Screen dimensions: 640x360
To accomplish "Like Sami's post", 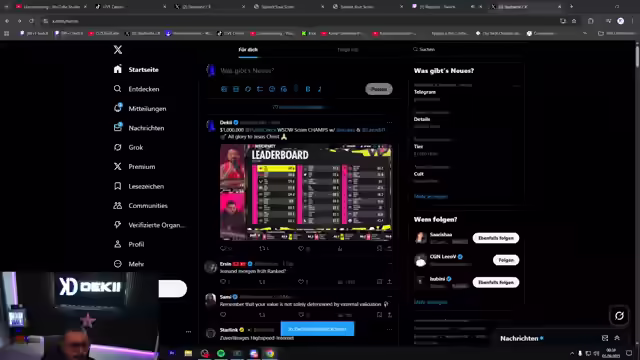I will pyautogui.click(x=301, y=315).
